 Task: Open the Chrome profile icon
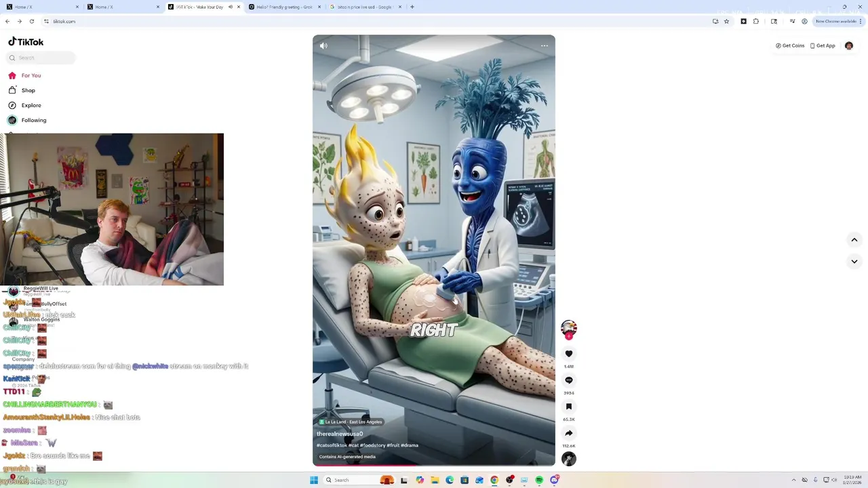pyautogui.click(x=804, y=21)
